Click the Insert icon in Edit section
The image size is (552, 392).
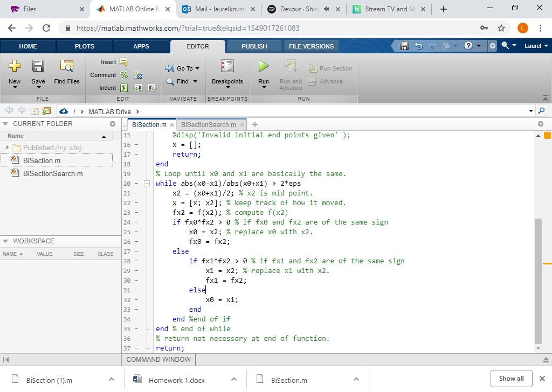123,62
